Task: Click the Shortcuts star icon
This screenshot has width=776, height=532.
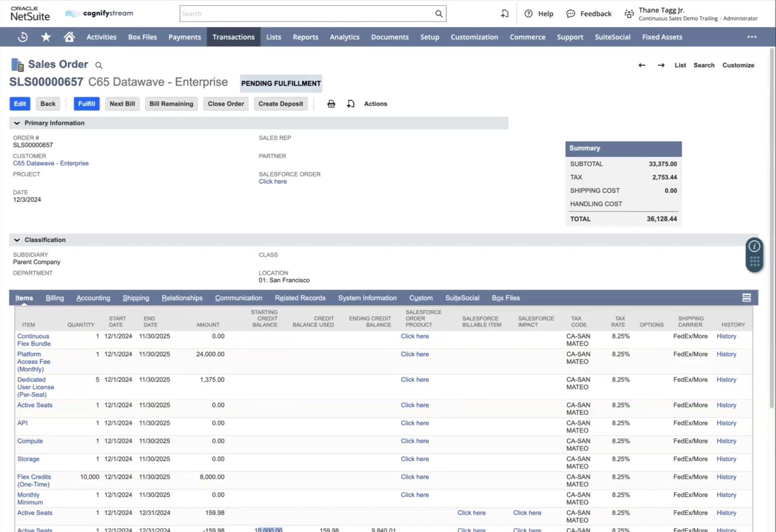Action: pos(46,37)
